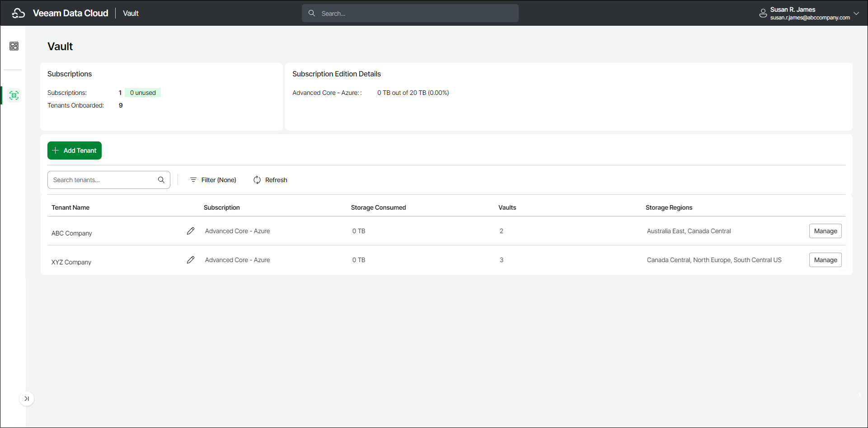Click the global Search field
868x428 pixels.
tap(410, 13)
